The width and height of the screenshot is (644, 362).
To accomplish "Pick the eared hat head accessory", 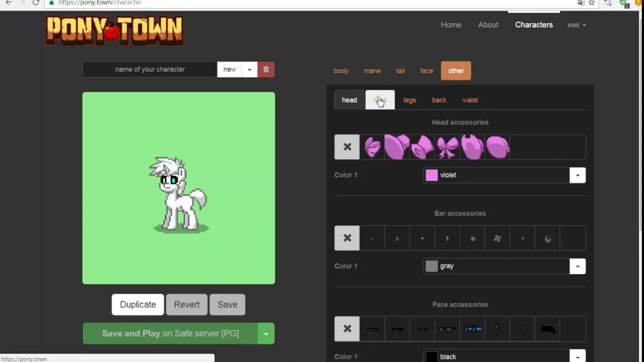I will (x=472, y=147).
